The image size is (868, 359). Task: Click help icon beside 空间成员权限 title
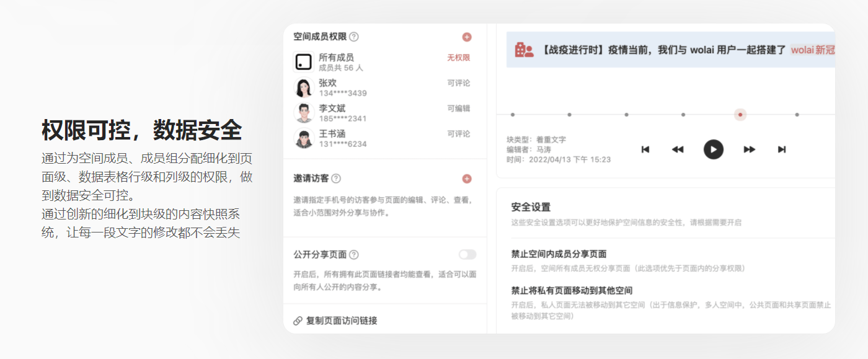pos(354,37)
